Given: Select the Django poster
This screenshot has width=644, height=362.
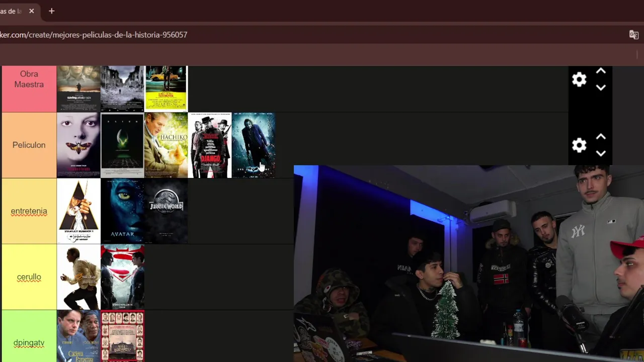Looking at the screenshot, I should tap(210, 145).
